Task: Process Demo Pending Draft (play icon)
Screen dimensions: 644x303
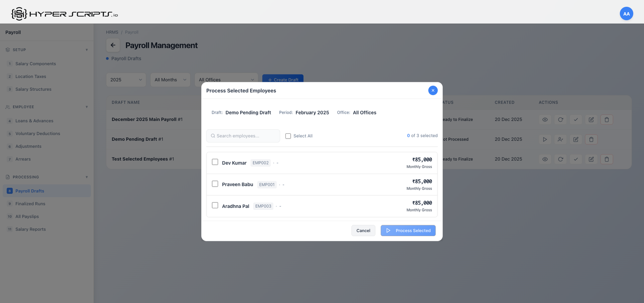Action: pos(545,139)
